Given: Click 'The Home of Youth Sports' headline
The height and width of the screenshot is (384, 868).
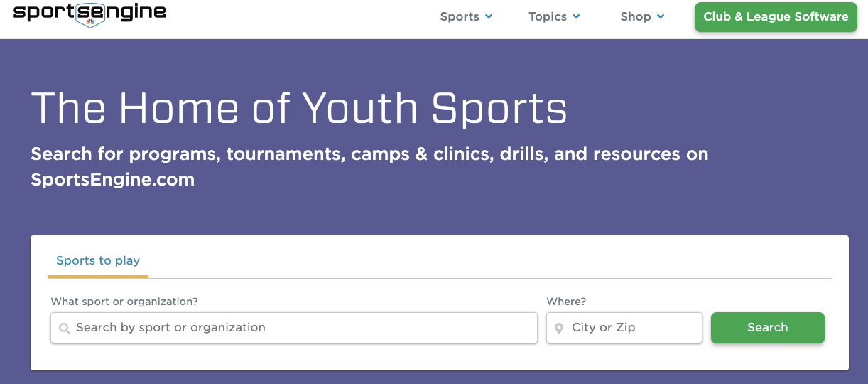Looking at the screenshot, I should coord(299,108).
